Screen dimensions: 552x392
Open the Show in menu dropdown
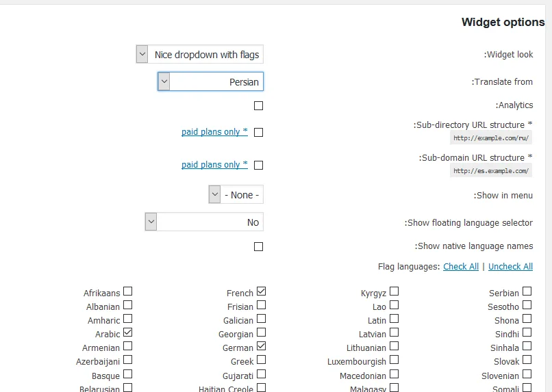click(236, 194)
